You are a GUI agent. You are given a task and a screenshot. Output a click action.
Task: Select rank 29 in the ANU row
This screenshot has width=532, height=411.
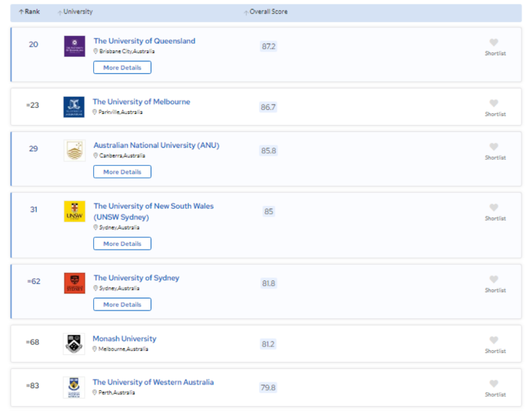[33, 149]
